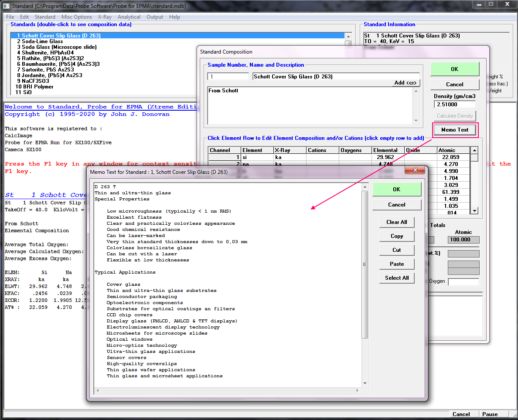518x420 pixels.
Task: Click OK in the Memo Text dialog
Action: coord(396,190)
